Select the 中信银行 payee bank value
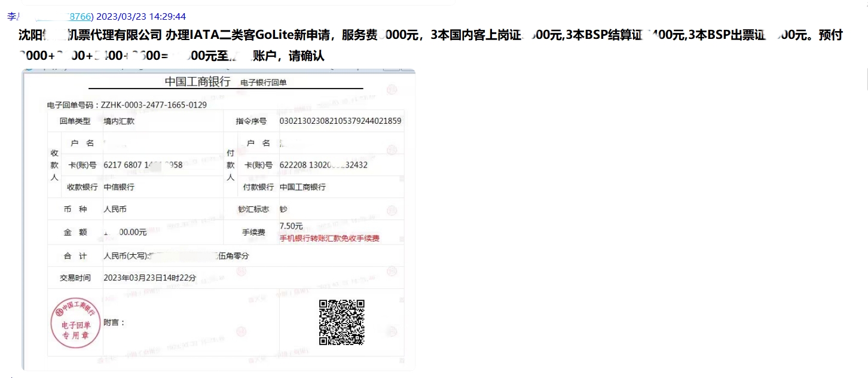The height and width of the screenshot is (378, 868). (x=119, y=187)
